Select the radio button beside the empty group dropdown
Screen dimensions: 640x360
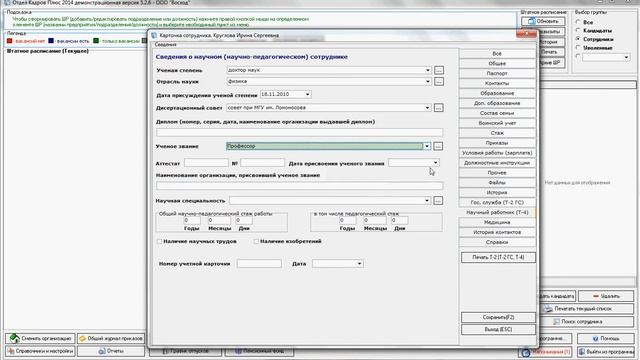click(x=578, y=56)
